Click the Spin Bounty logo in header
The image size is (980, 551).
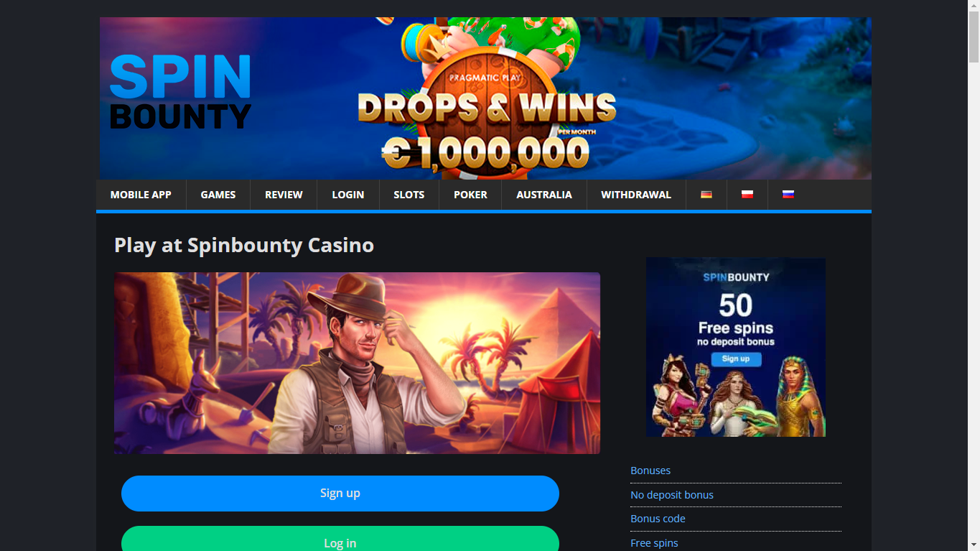(180, 93)
